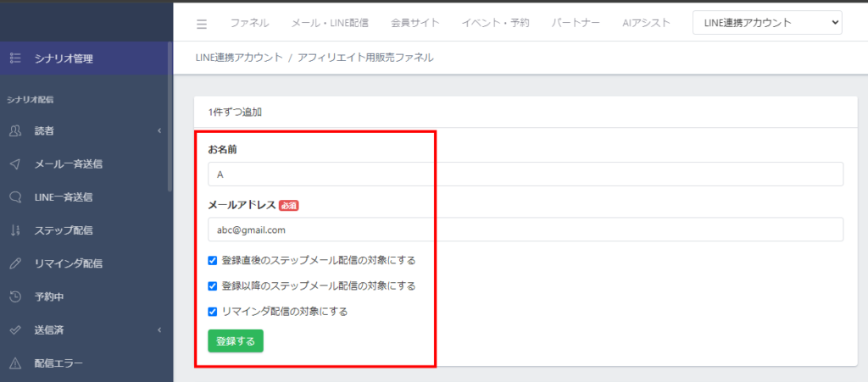This screenshot has width=868, height=382.
Task: Click the 予約中 clock icon
Action: [14, 296]
